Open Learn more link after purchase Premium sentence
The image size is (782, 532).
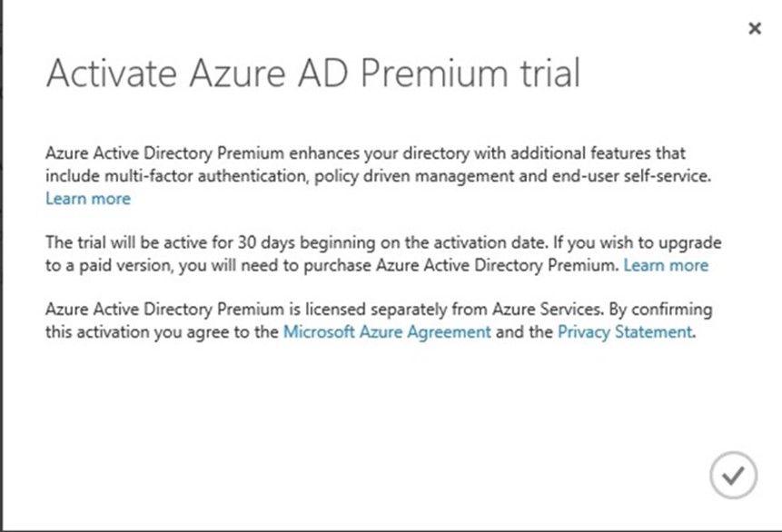(666, 265)
